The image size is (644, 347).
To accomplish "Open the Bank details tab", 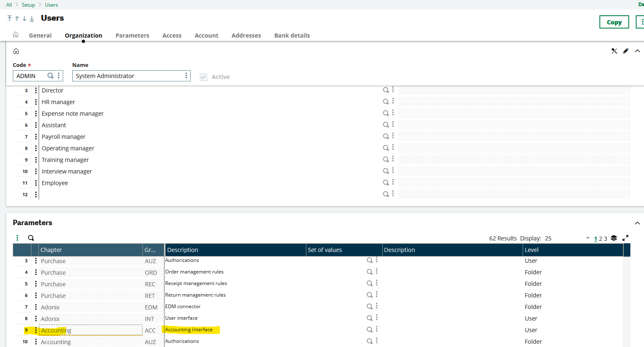I will pos(292,35).
